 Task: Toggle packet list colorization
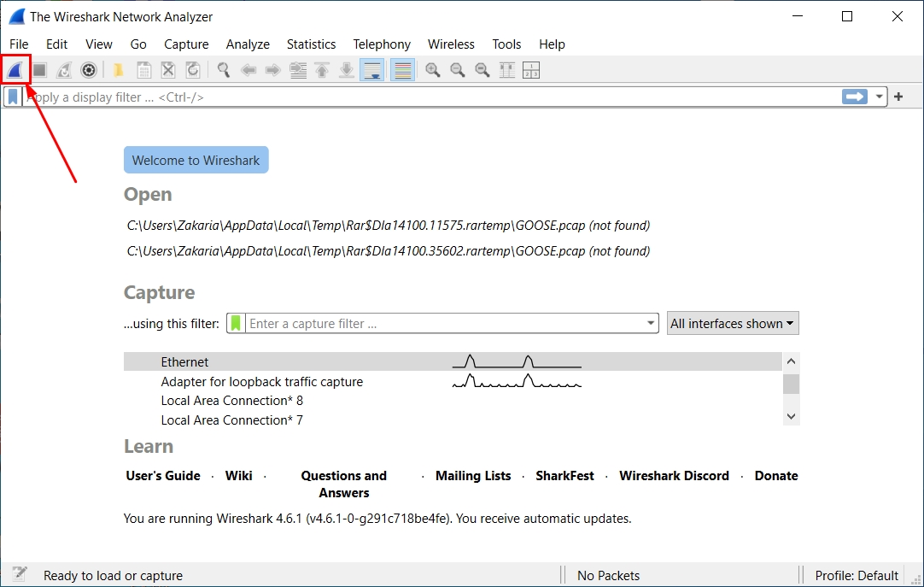coord(402,70)
